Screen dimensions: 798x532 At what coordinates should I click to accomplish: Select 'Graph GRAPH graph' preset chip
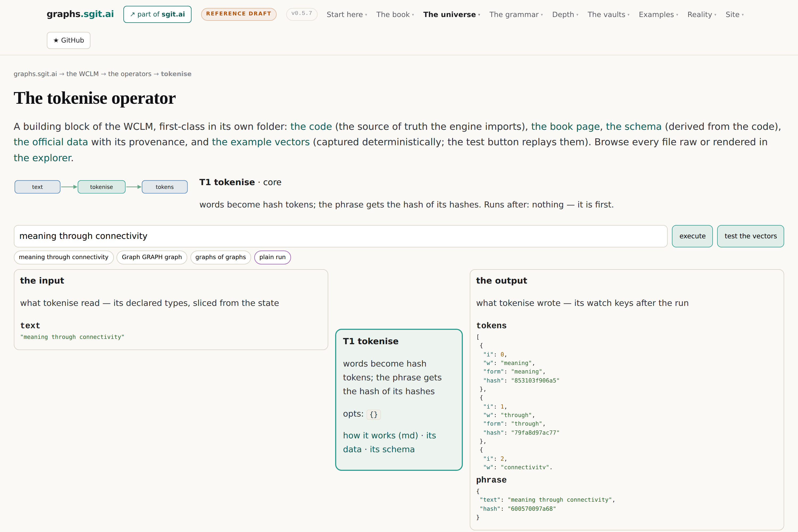tap(152, 257)
